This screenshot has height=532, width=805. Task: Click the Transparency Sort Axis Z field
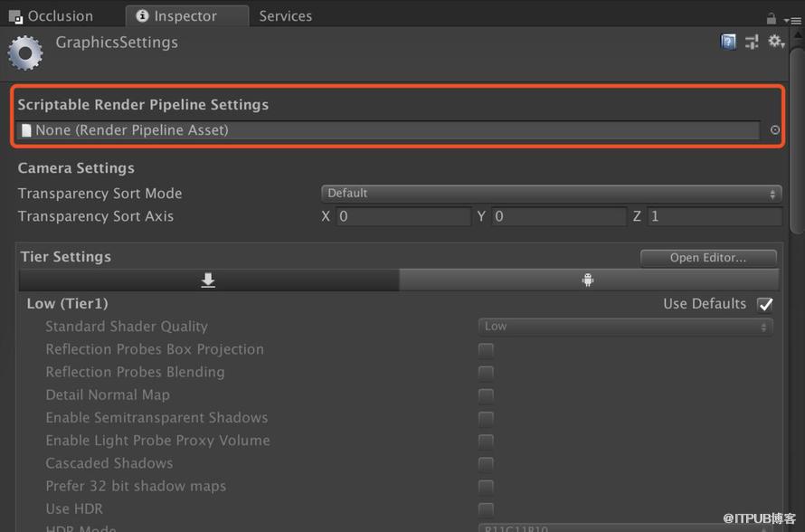pos(715,217)
